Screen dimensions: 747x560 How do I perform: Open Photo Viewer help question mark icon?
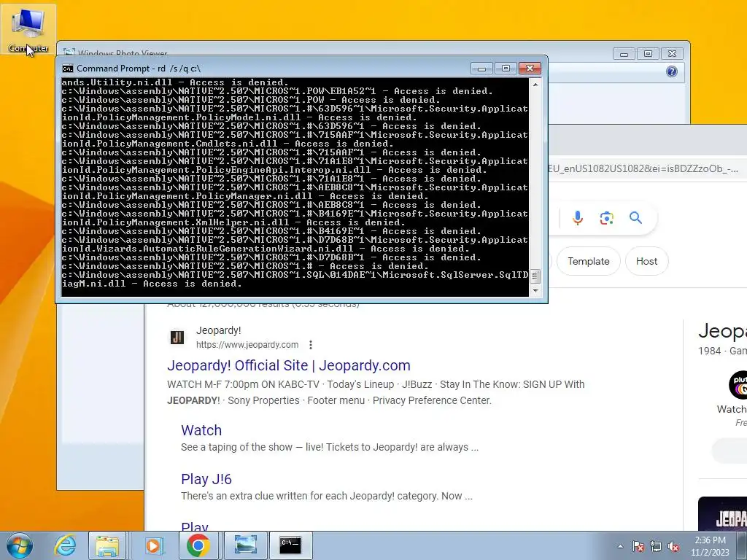pos(672,71)
